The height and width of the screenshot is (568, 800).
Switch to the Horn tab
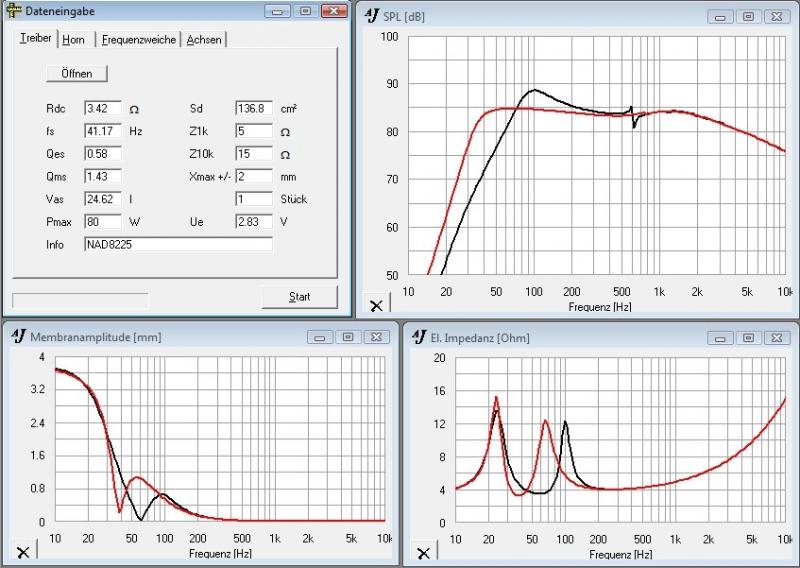point(73,40)
